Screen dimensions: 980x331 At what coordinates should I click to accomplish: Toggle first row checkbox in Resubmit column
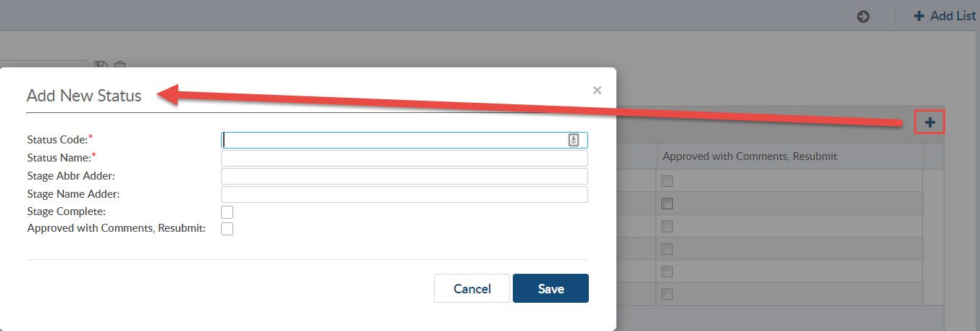667,181
